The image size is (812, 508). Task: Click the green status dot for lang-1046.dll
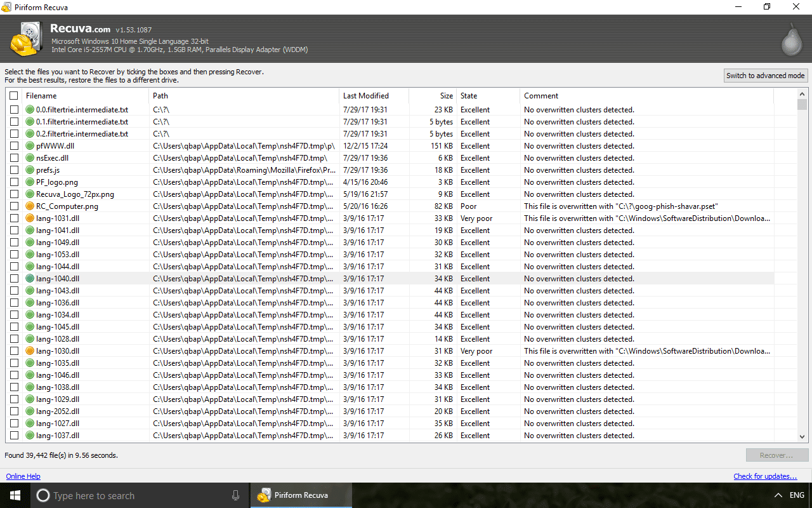(30, 375)
